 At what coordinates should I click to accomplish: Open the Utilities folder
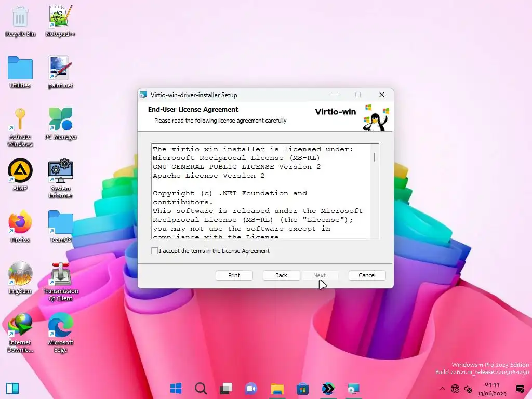pyautogui.click(x=20, y=72)
